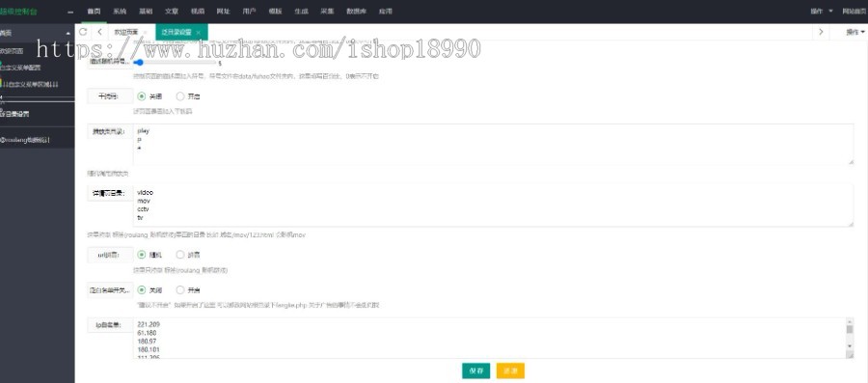Click the yellow reset button next to 保存
Screen dimensions: 868x383
click(510, 370)
